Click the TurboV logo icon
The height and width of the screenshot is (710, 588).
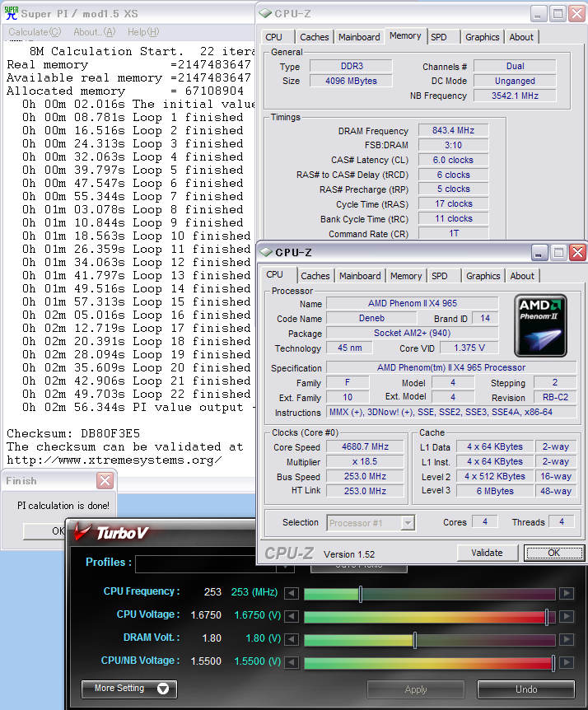click(x=84, y=531)
